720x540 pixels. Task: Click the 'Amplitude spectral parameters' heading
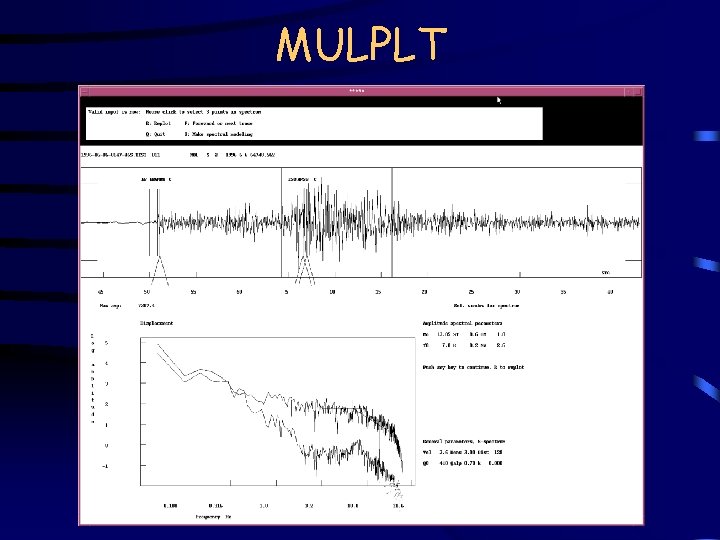click(462, 323)
